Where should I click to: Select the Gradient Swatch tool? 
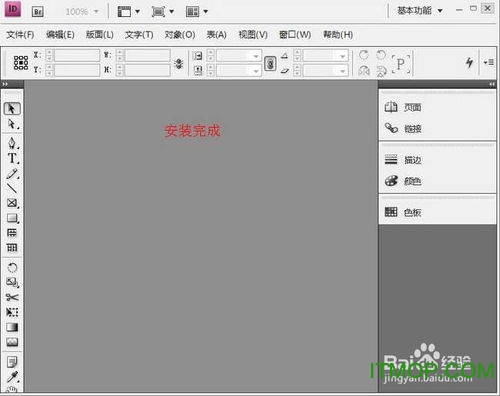pyautogui.click(x=12, y=327)
